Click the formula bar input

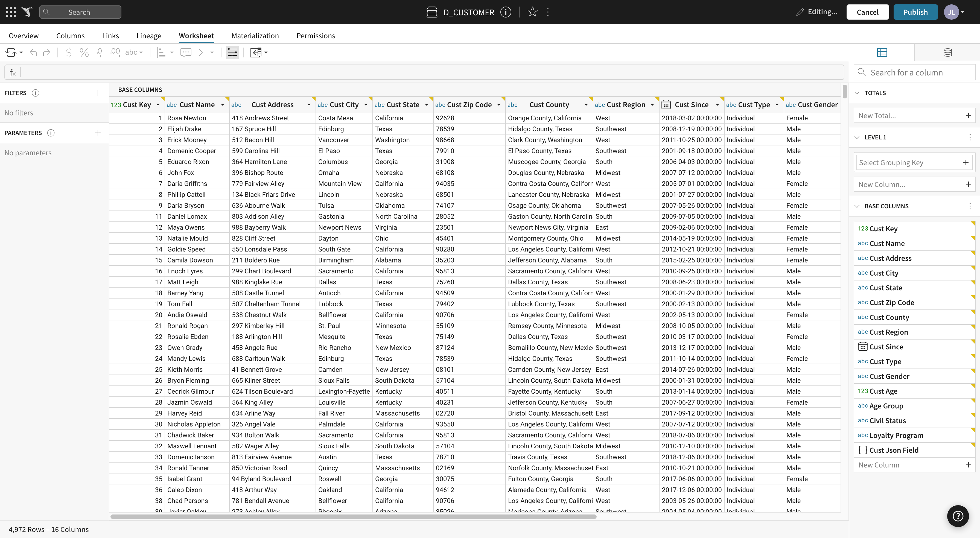pyautogui.click(x=424, y=72)
